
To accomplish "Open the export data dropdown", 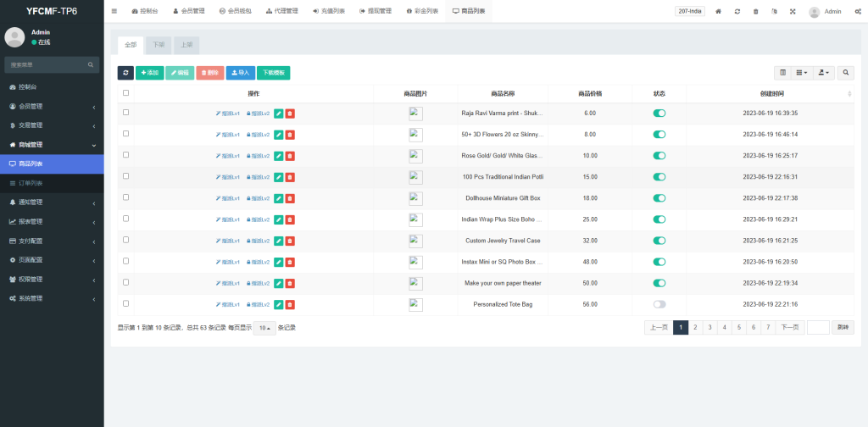I will tap(822, 73).
